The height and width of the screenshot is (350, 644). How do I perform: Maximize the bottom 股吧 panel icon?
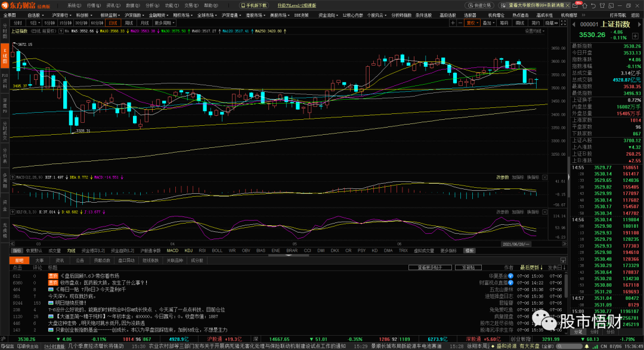[563, 261]
